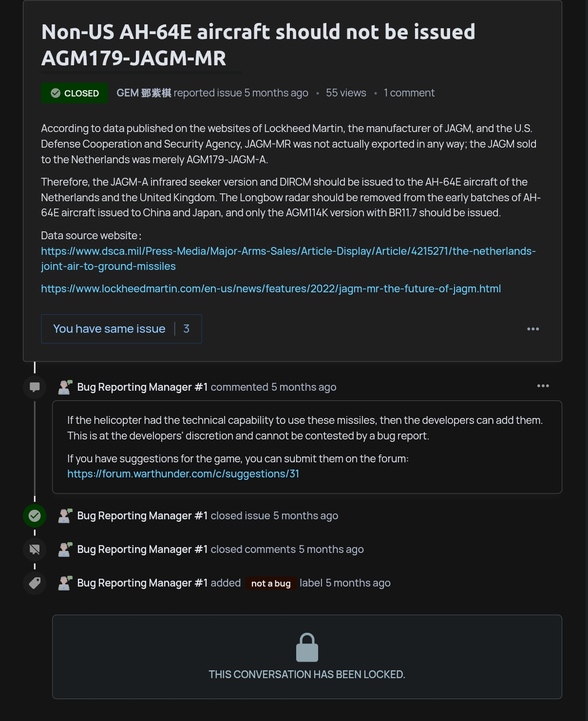Viewport: 588px width, 721px height.
Task: Click the label tag timeline icon
Action: 35,583
